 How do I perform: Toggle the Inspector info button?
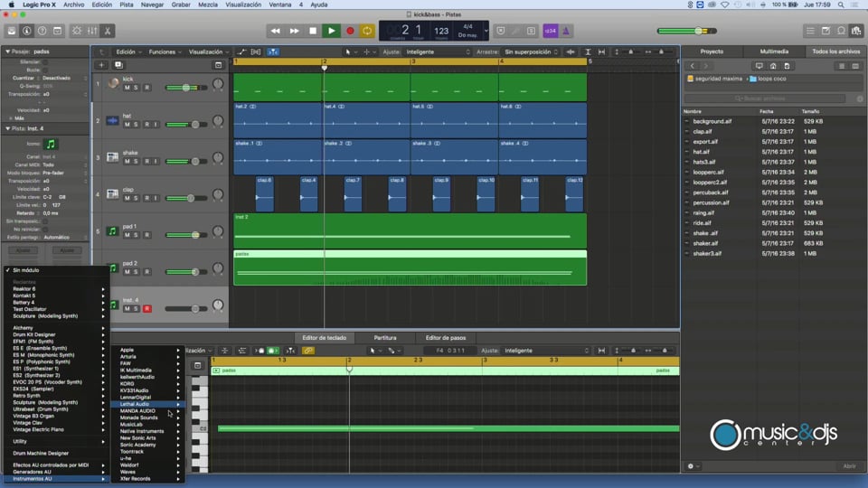tap(26, 31)
